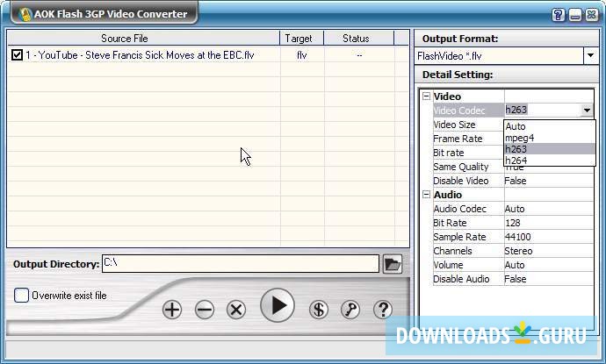Screen dimensions: 606x364
Task: Click the FlashVideo *.flv format field
Action: [499, 56]
